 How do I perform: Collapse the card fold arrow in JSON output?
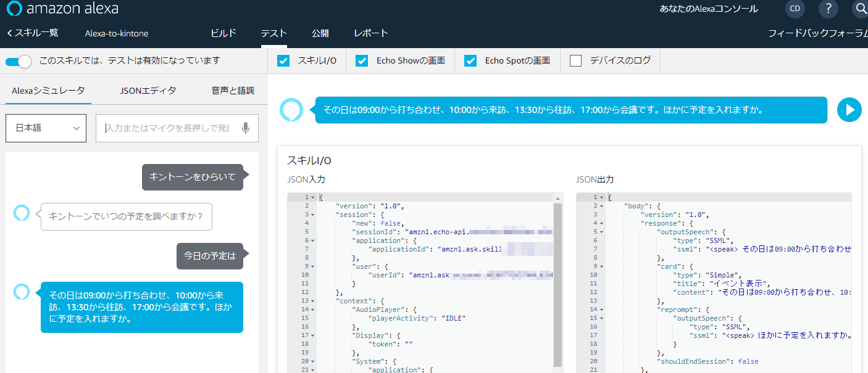(603, 266)
